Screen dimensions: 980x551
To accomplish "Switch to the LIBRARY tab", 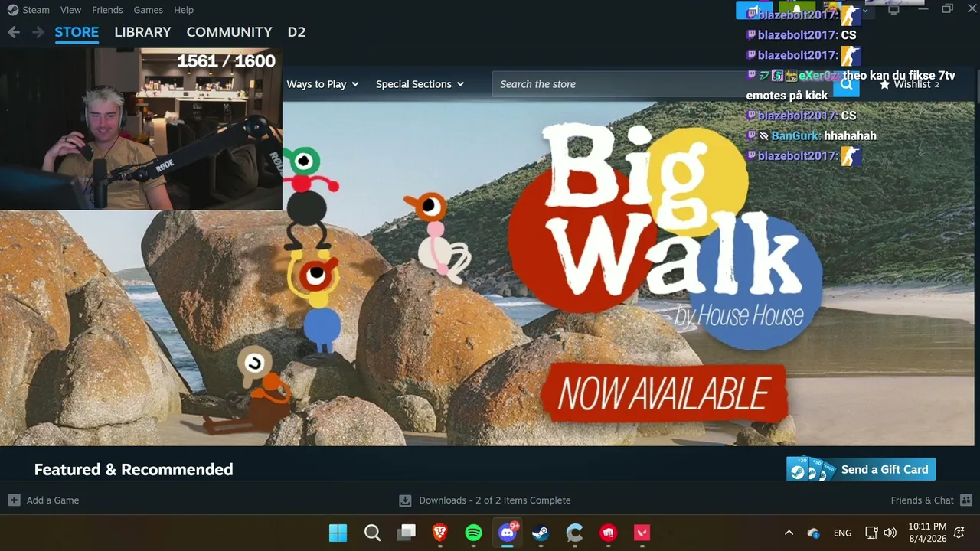I will click(x=142, y=32).
